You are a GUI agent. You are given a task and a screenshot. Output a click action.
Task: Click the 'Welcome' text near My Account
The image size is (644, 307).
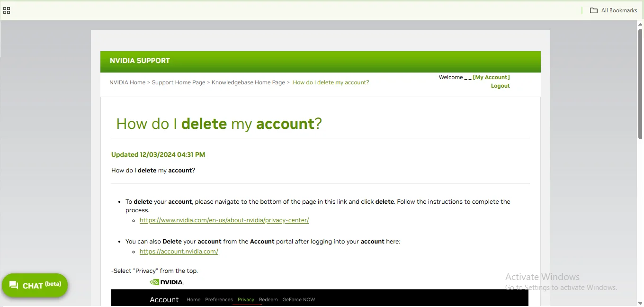tap(450, 77)
